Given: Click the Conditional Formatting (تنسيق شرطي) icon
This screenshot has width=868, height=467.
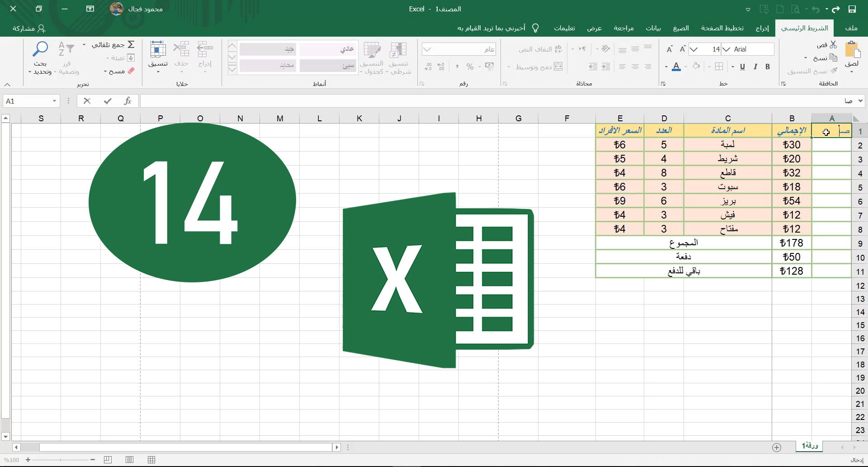Looking at the screenshot, I should point(398,50).
